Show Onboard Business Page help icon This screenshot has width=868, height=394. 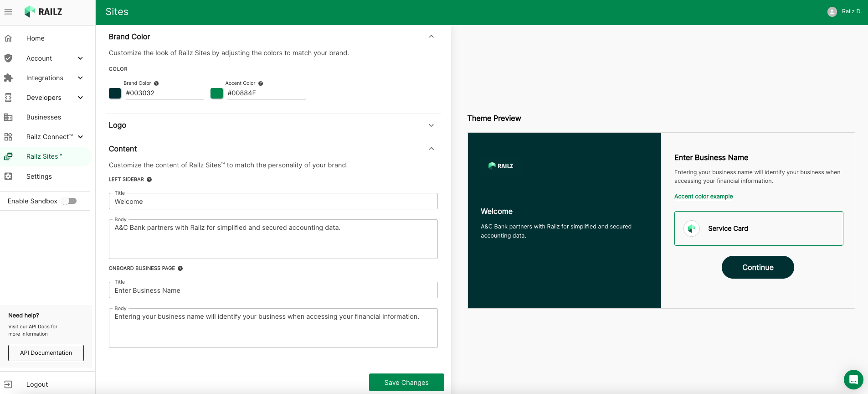tap(180, 269)
